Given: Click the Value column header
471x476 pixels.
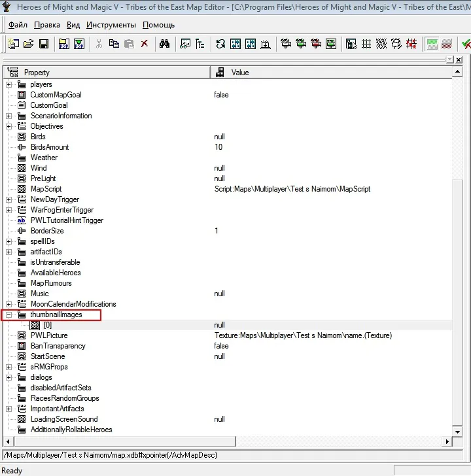Looking at the screenshot, I should pyautogui.click(x=331, y=72).
